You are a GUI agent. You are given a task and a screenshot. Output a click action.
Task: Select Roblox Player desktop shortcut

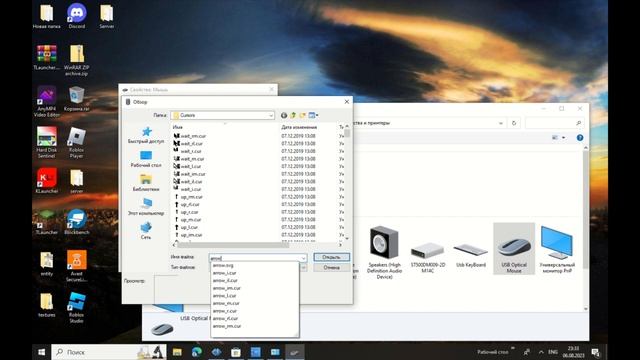(x=76, y=142)
